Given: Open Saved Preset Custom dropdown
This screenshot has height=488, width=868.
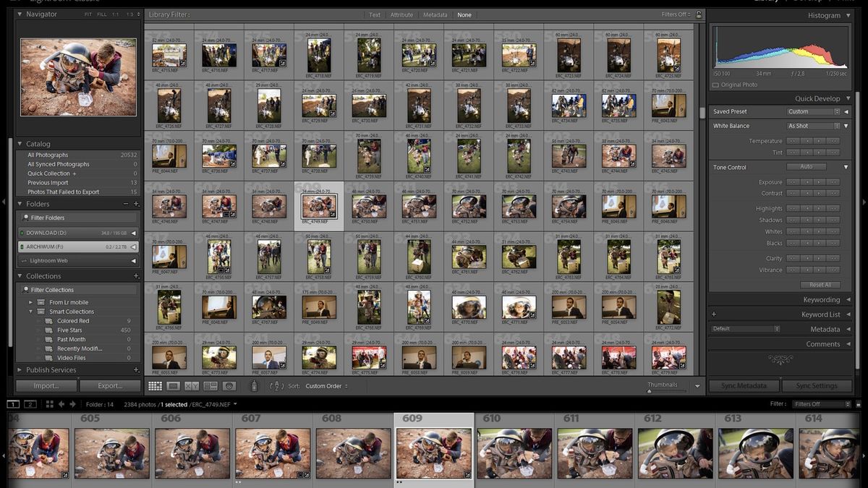Looking at the screenshot, I should (814, 111).
